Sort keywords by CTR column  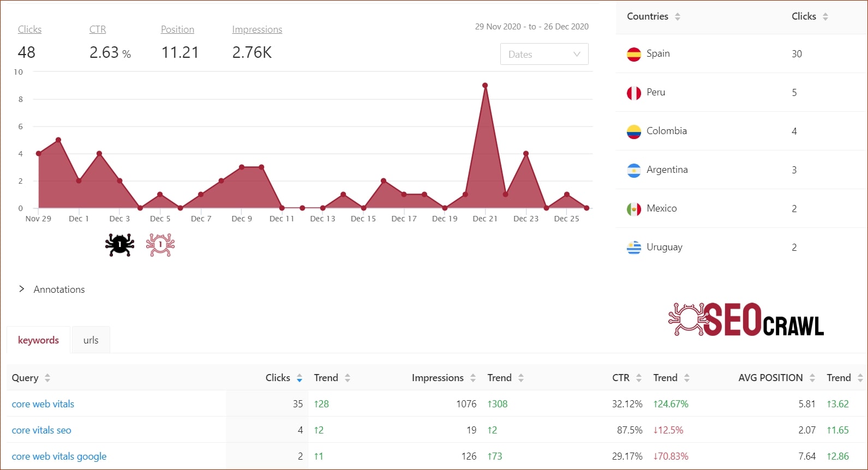coord(638,378)
